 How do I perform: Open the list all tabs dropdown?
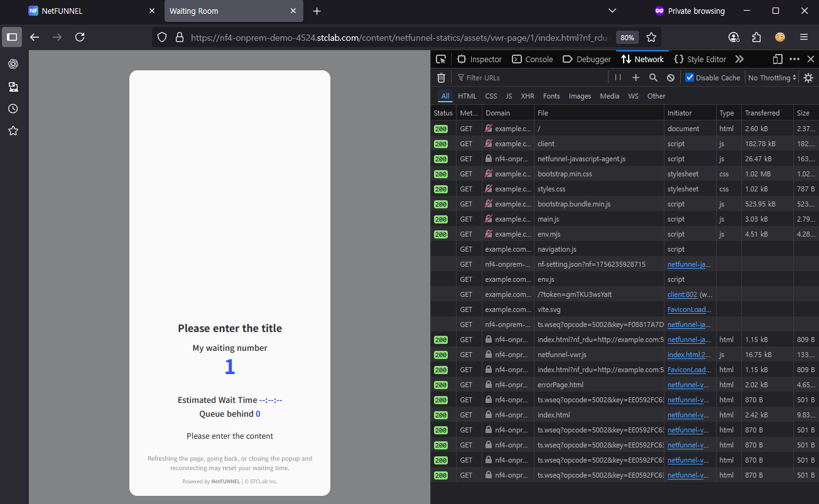(x=612, y=11)
